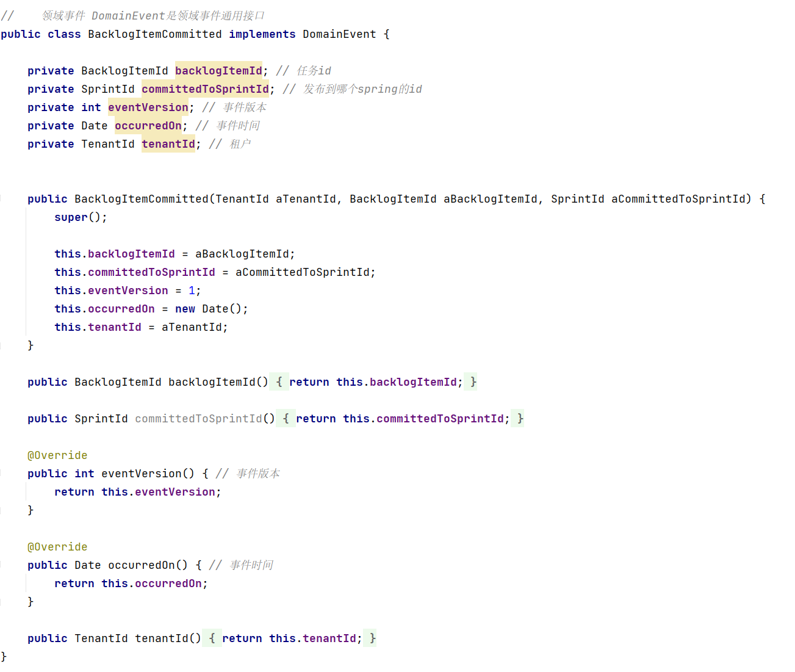Click 'return this.eventVersion;' statement
795x672 pixels.
point(138,492)
